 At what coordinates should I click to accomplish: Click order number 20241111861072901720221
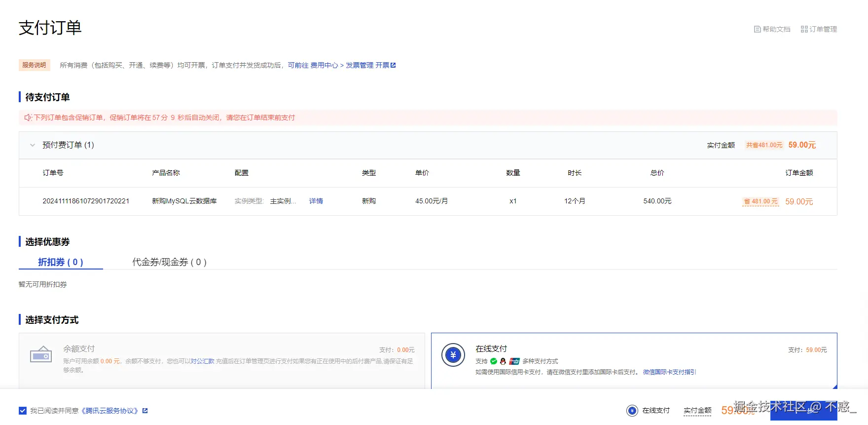pos(86,201)
